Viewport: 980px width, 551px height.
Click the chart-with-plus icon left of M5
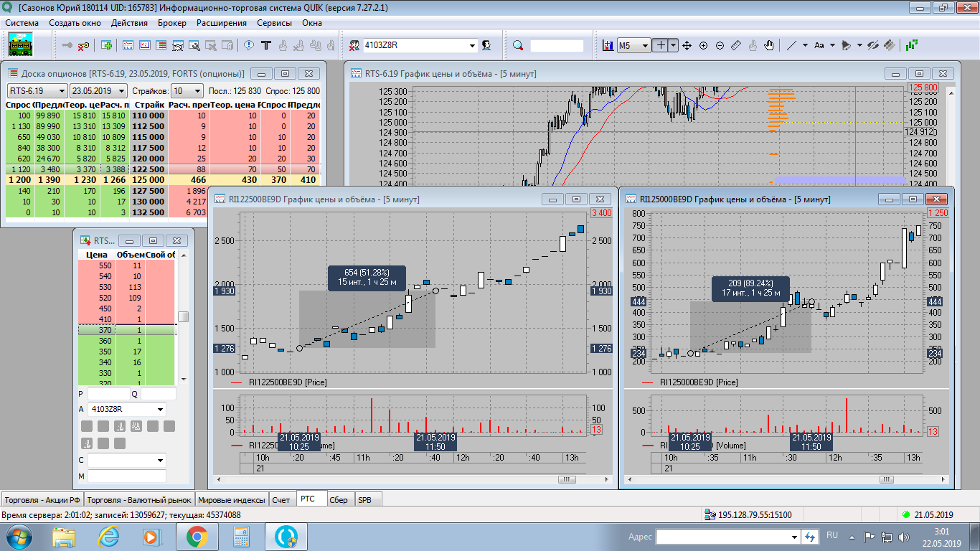tap(608, 45)
